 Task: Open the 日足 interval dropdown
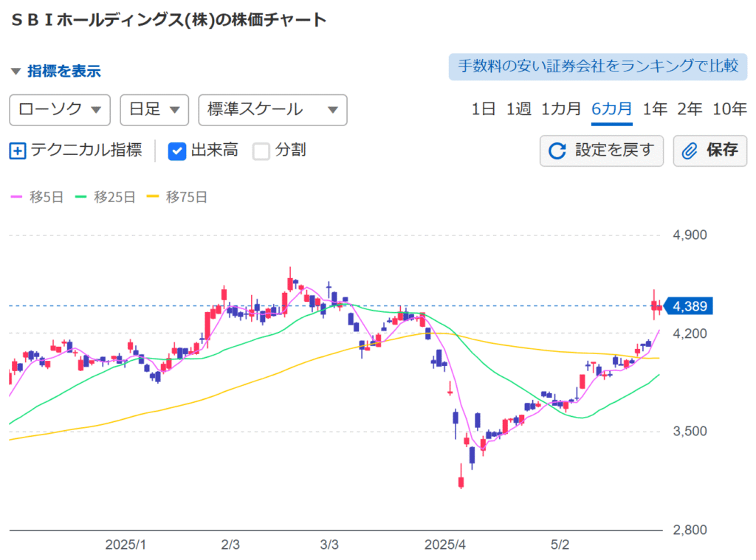[x=154, y=110]
